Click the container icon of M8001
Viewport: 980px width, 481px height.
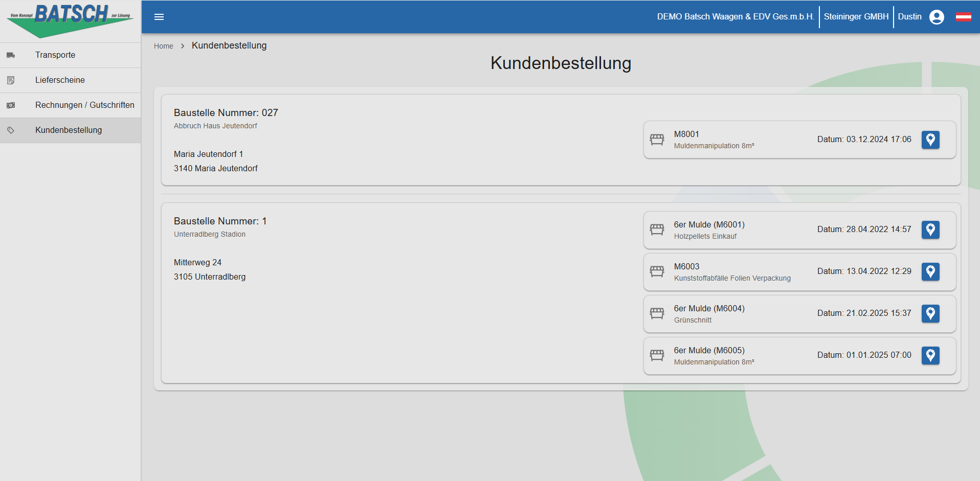tap(657, 140)
